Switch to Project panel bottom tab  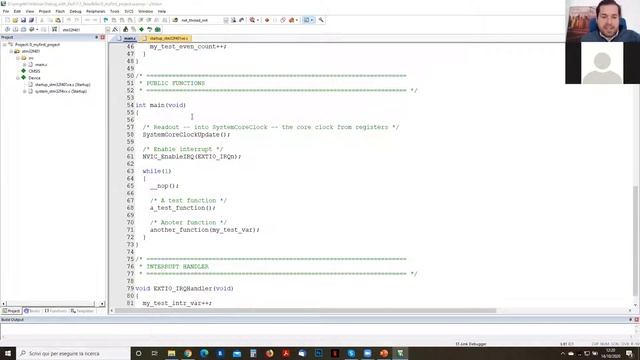11,311
